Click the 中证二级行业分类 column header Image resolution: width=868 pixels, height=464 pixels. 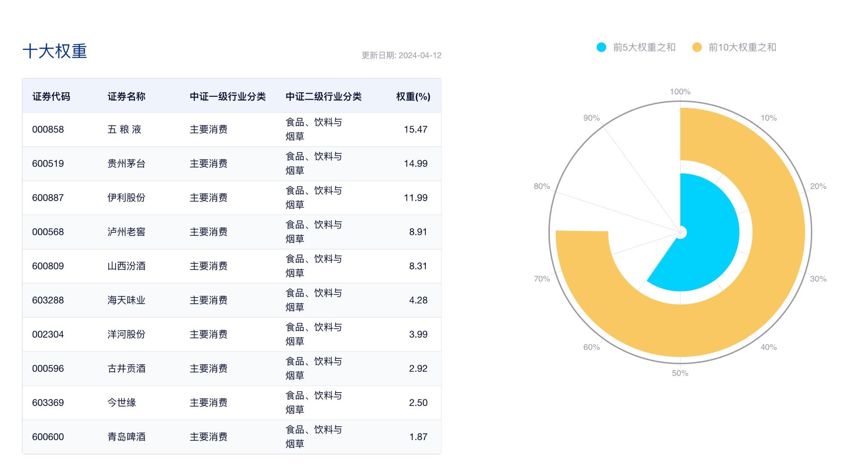tap(324, 96)
